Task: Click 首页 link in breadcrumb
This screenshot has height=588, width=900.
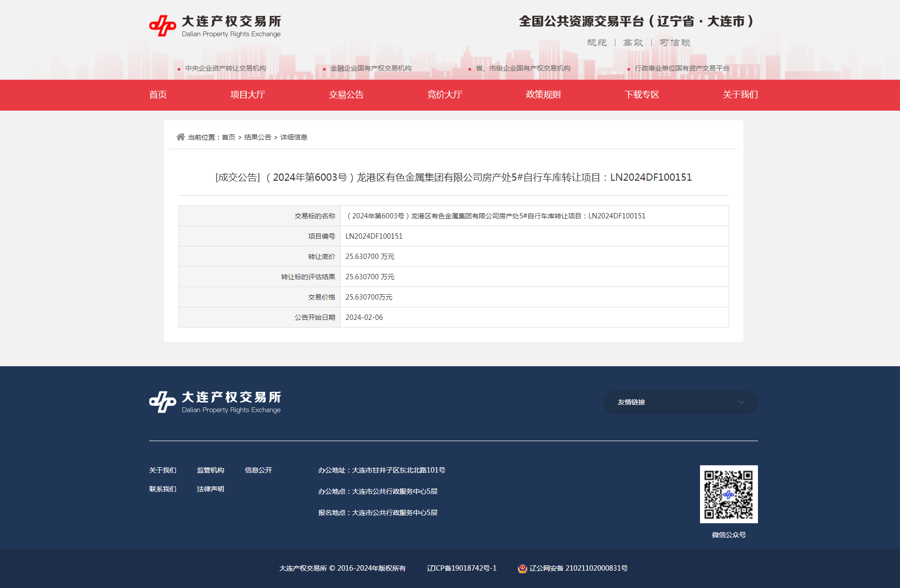Action: [229, 137]
